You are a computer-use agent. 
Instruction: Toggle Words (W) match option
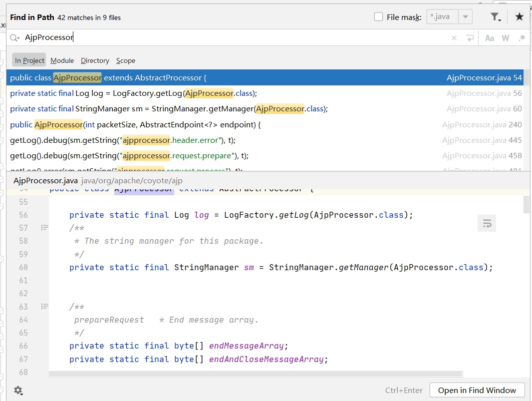(505, 38)
